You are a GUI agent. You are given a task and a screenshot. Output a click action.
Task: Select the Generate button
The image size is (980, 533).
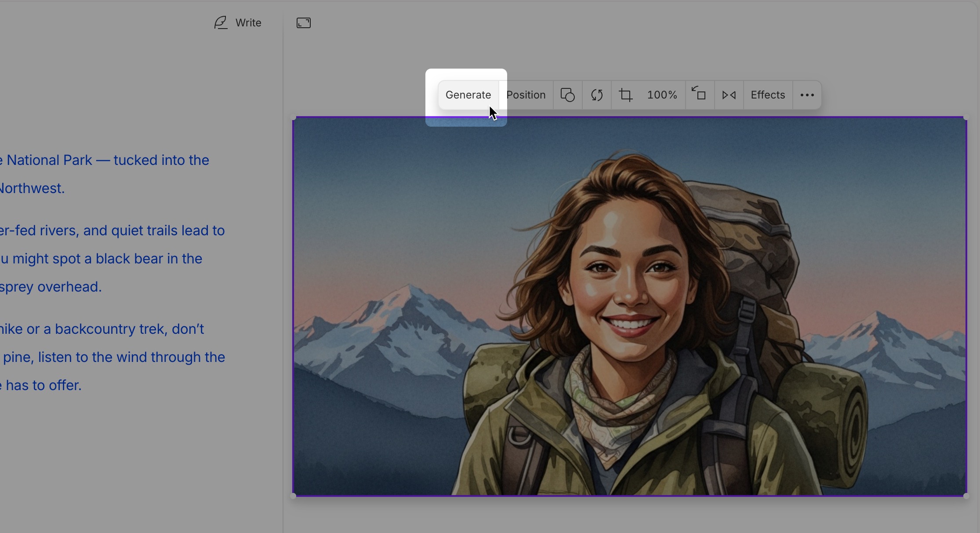point(468,95)
